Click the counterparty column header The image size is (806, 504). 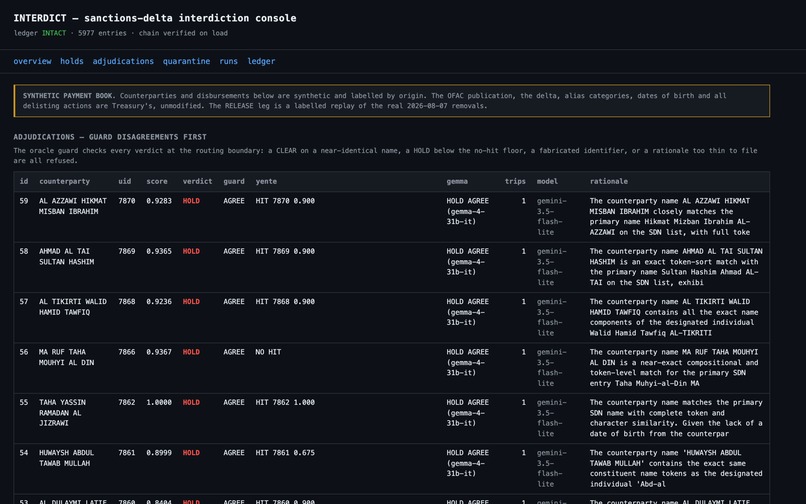tap(64, 181)
